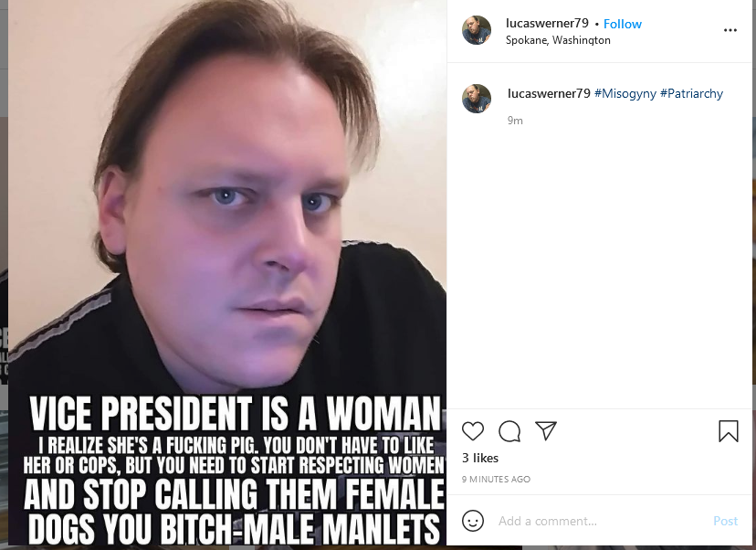The image size is (756, 550).
Task: Like the post with heart icon
Action: (473, 431)
